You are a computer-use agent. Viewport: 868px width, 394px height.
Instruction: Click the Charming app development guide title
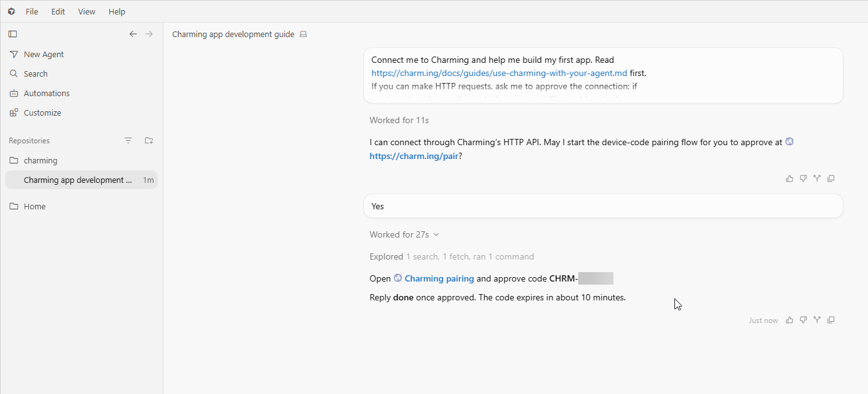pos(233,34)
